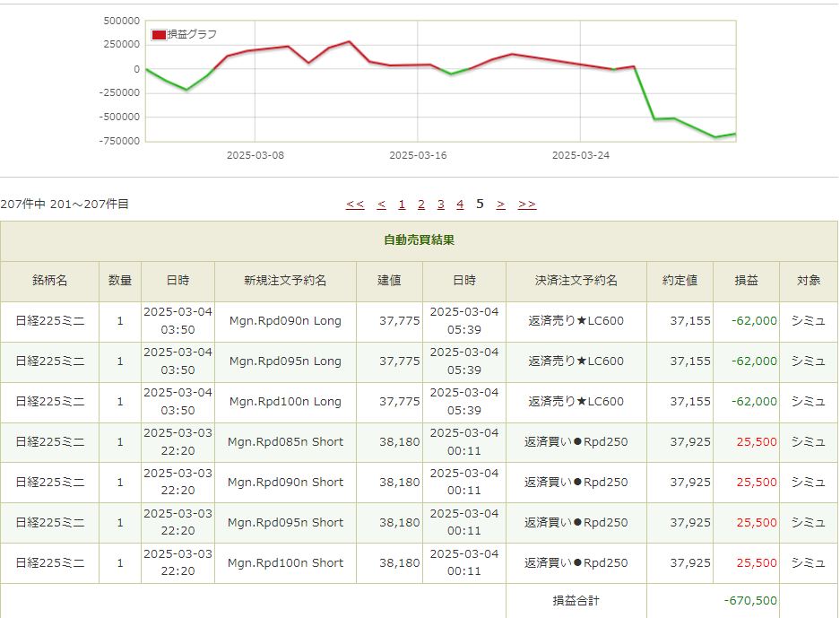Go to next page with > link
Viewport: 840px width, 618px height.
coord(501,205)
